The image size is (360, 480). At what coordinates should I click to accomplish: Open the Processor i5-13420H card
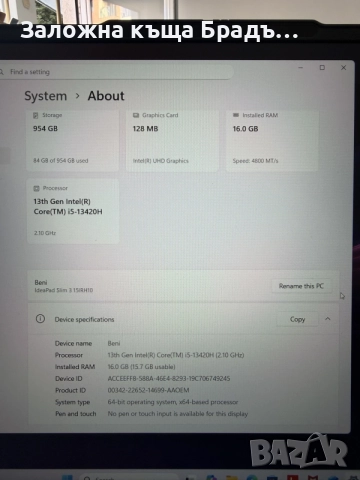[x=73, y=211]
